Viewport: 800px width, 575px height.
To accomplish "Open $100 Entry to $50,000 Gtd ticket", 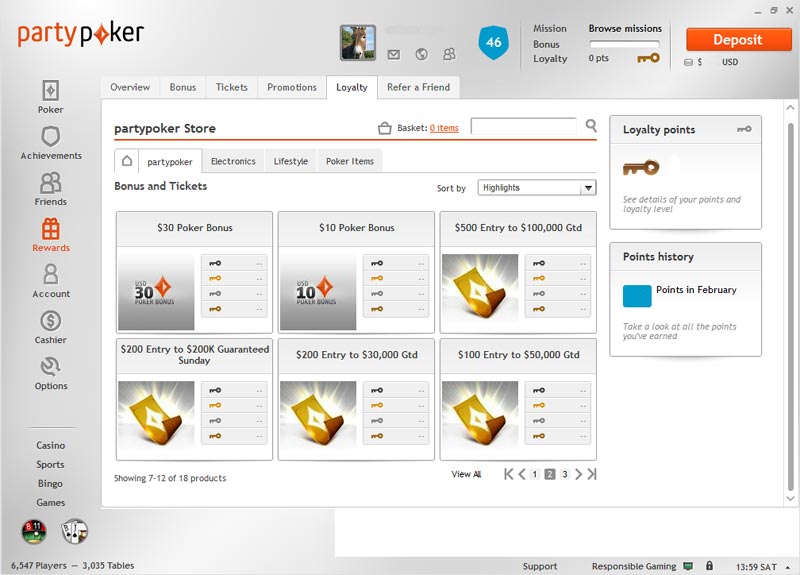I will (x=480, y=419).
